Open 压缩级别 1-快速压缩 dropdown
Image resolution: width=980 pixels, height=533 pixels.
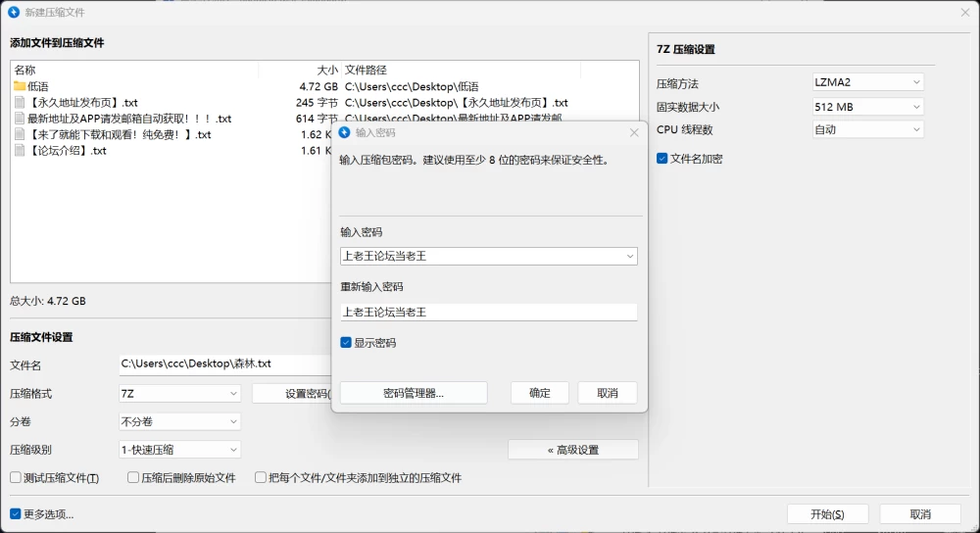tap(179, 450)
